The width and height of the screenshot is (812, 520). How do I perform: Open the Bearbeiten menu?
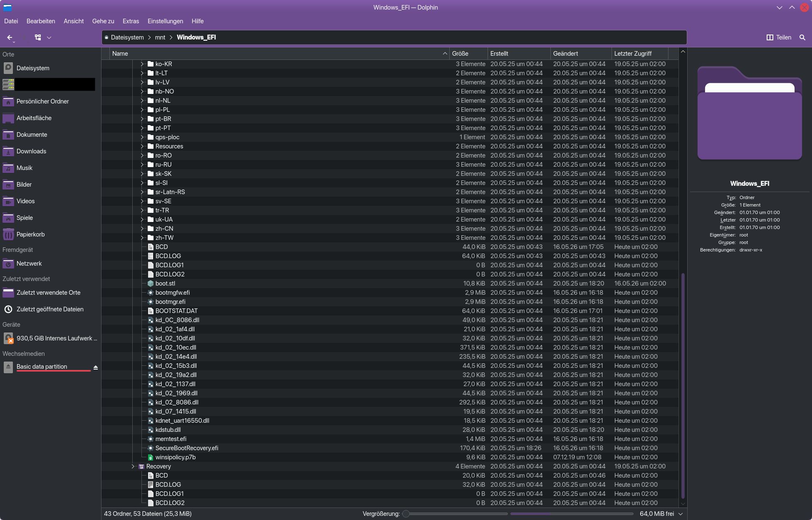[41, 21]
